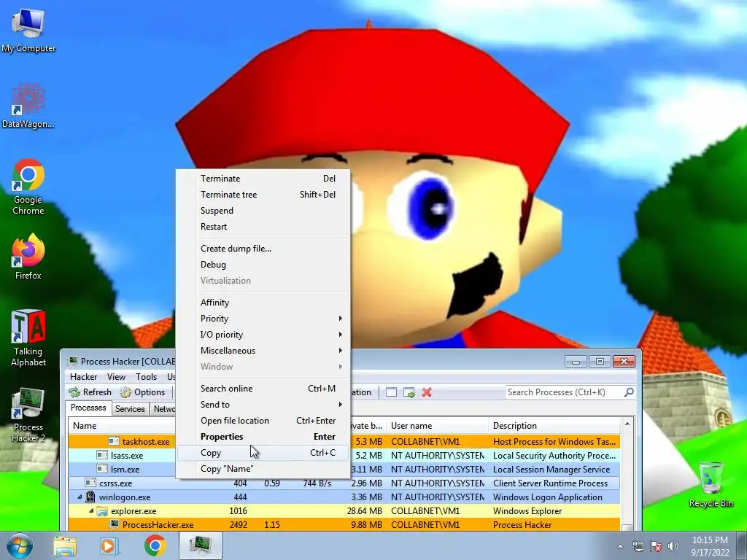Open the DataWagon desktop shortcut
The height and width of the screenshot is (560, 747).
(28, 106)
